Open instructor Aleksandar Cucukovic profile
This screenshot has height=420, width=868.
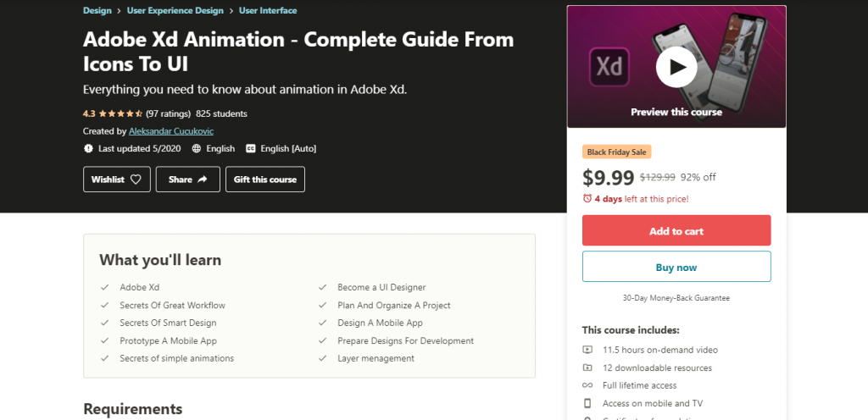coord(171,131)
